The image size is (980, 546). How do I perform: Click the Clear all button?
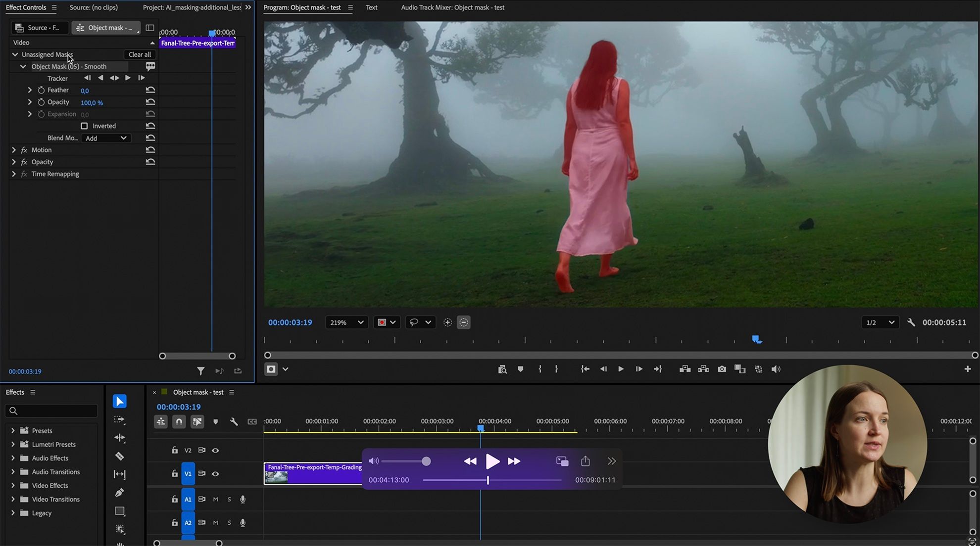[x=140, y=54]
